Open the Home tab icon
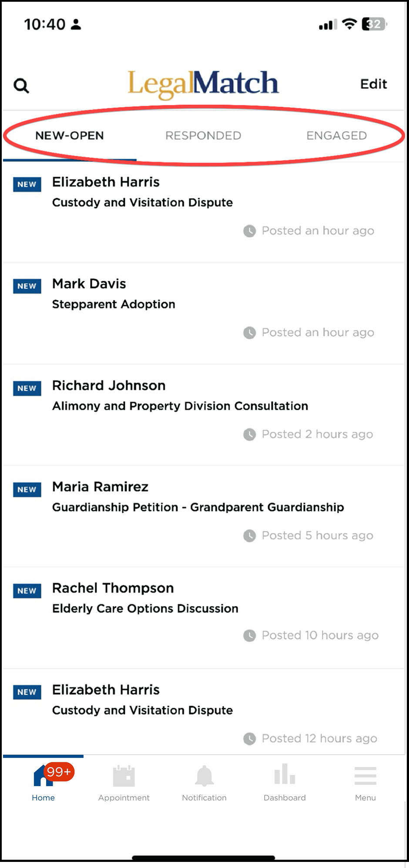Image resolution: width=409 pixels, height=868 pixels. 43,776
